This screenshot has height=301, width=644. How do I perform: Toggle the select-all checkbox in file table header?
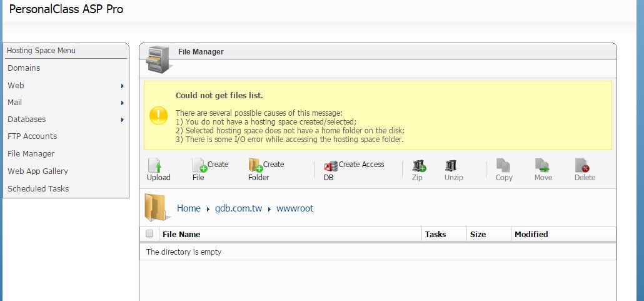(x=149, y=233)
